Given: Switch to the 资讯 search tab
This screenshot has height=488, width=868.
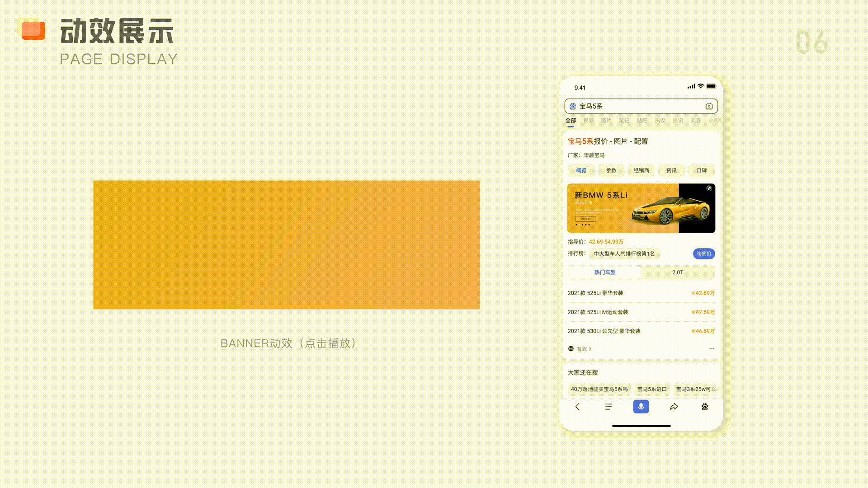Looking at the screenshot, I should pyautogui.click(x=678, y=121).
